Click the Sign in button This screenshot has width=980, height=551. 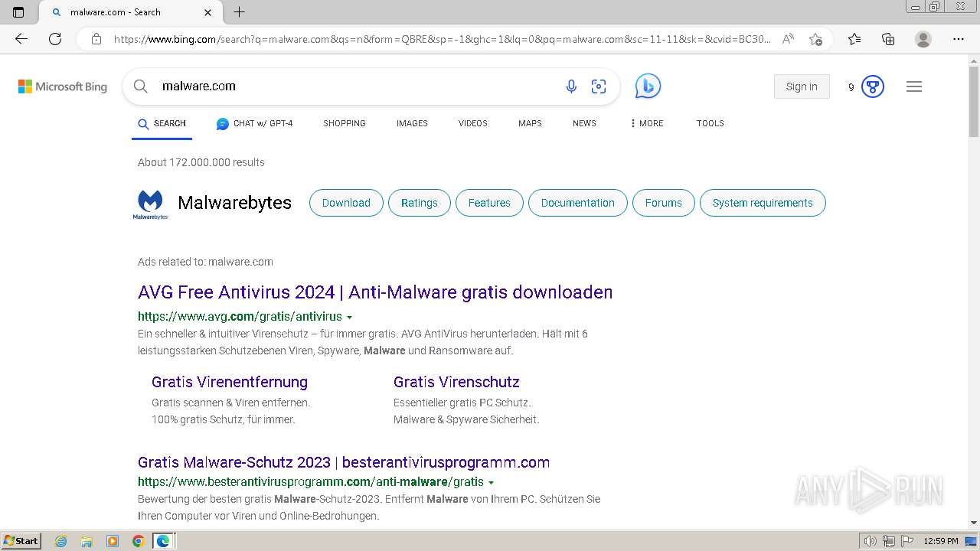click(802, 86)
